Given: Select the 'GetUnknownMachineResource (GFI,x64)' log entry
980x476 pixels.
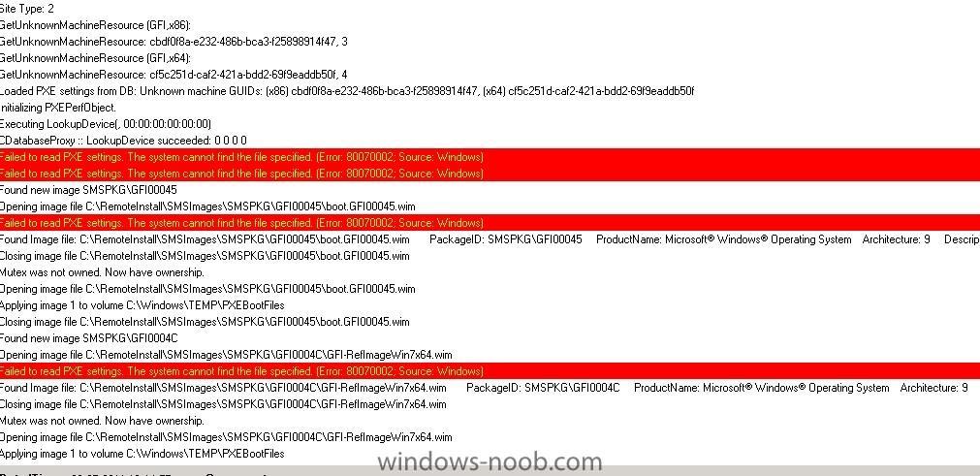Looking at the screenshot, I should click(490, 58).
